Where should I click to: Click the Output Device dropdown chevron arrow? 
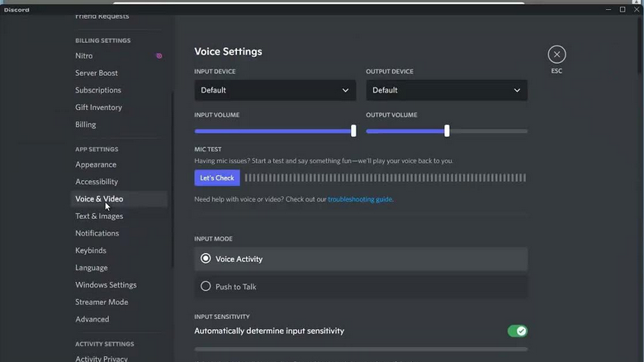coord(517,91)
